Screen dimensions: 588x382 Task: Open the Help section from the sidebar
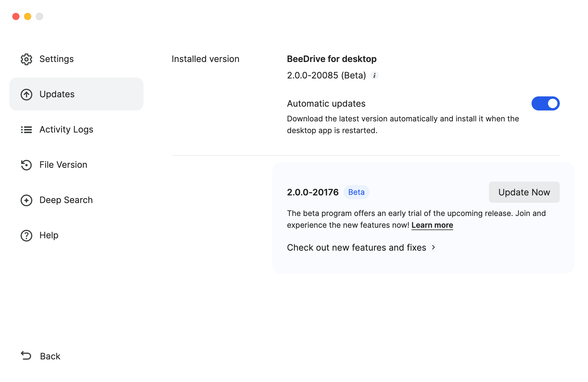click(49, 235)
